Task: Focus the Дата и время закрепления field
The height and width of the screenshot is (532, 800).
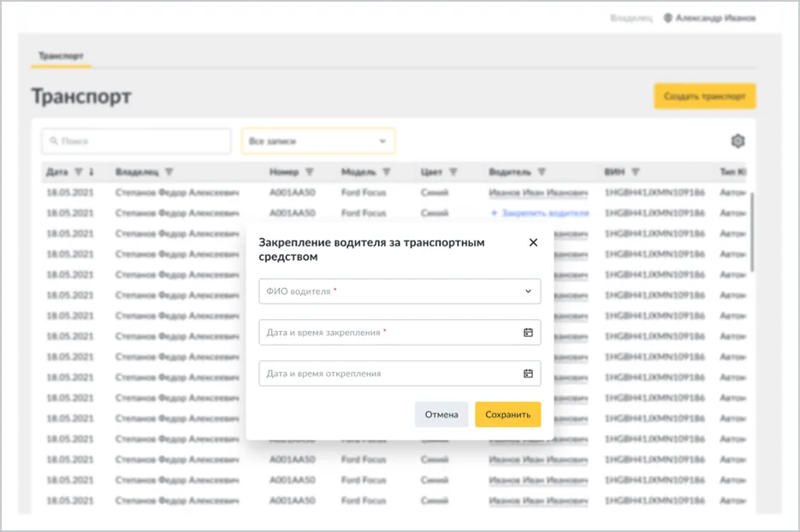Action: [x=400, y=333]
